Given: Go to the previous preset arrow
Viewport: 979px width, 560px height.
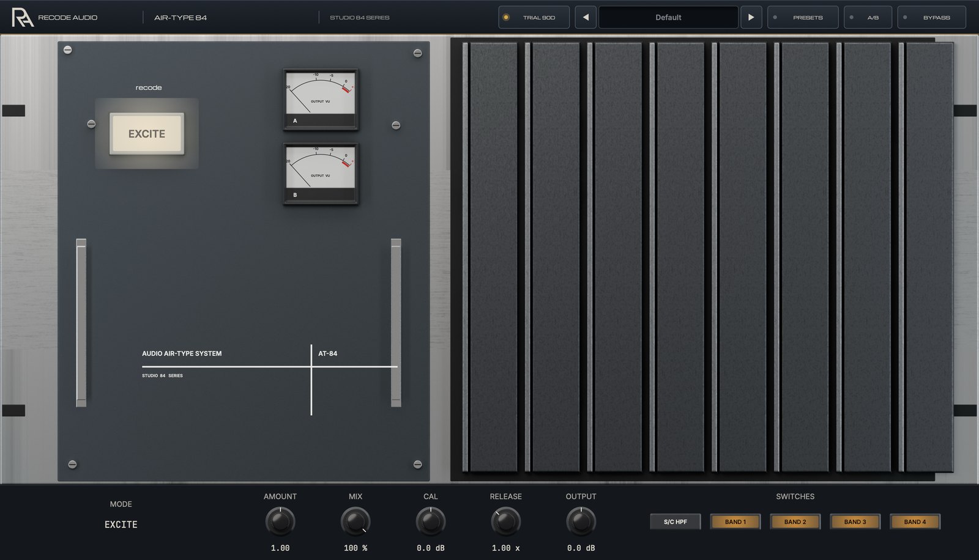Looking at the screenshot, I should (x=586, y=17).
